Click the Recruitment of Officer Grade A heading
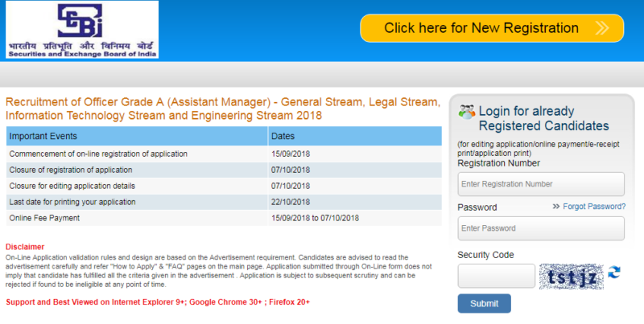This screenshot has height=324, width=644. click(x=223, y=109)
